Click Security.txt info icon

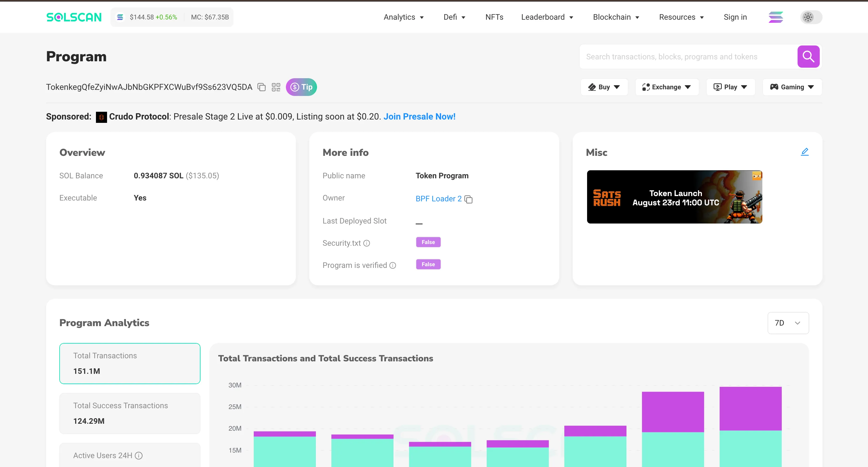point(367,243)
